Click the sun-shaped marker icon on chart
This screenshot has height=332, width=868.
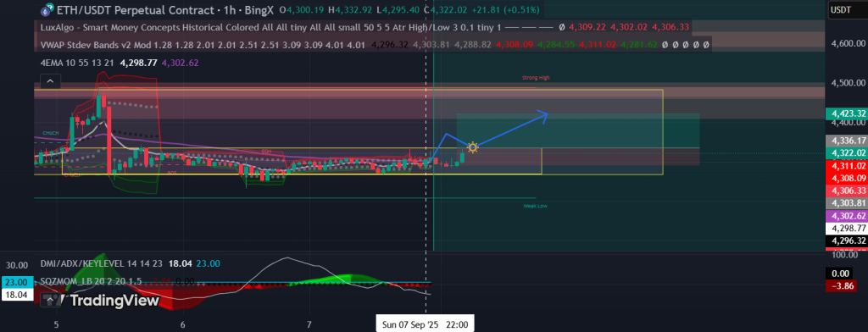[472, 147]
